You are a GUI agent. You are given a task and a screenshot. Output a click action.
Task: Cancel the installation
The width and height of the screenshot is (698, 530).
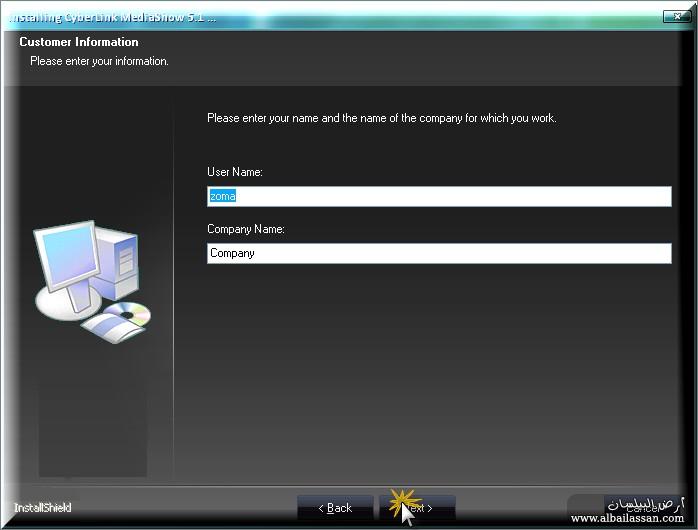click(641, 508)
